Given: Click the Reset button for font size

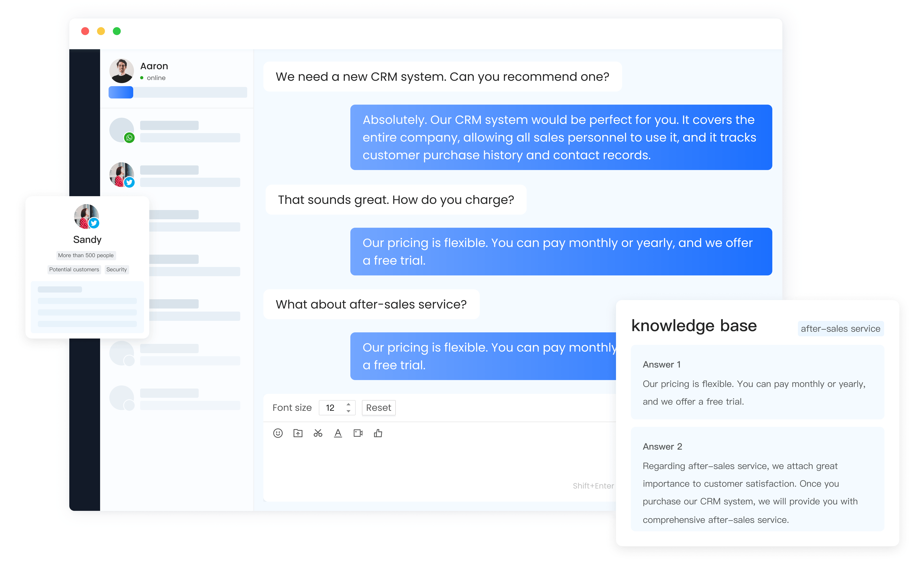Looking at the screenshot, I should click(x=378, y=407).
